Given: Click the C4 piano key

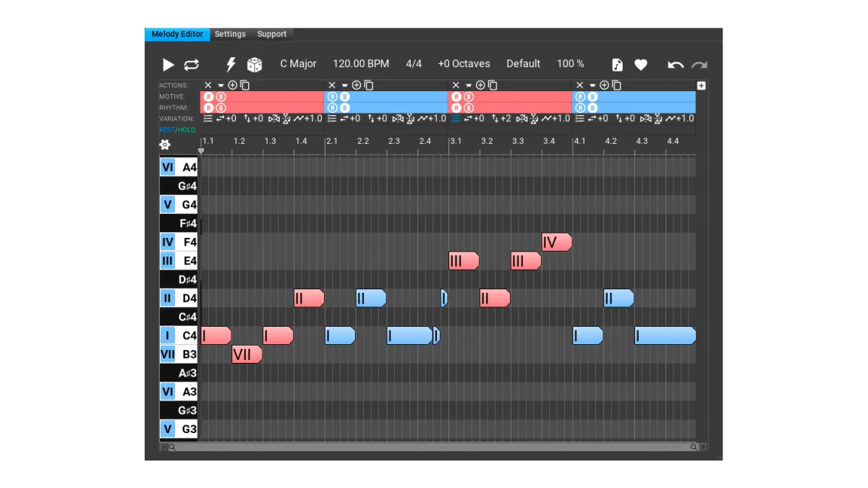Looking at the screenshot, I should [179, 335].
